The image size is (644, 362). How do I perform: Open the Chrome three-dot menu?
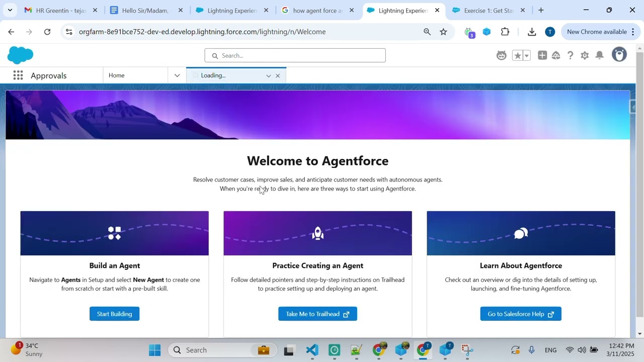[633, 32]
